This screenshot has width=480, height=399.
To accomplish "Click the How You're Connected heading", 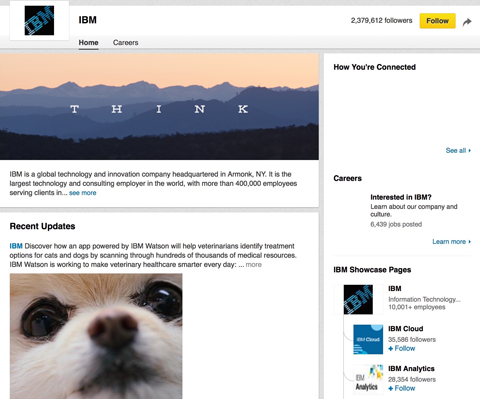I will point(375,67).
